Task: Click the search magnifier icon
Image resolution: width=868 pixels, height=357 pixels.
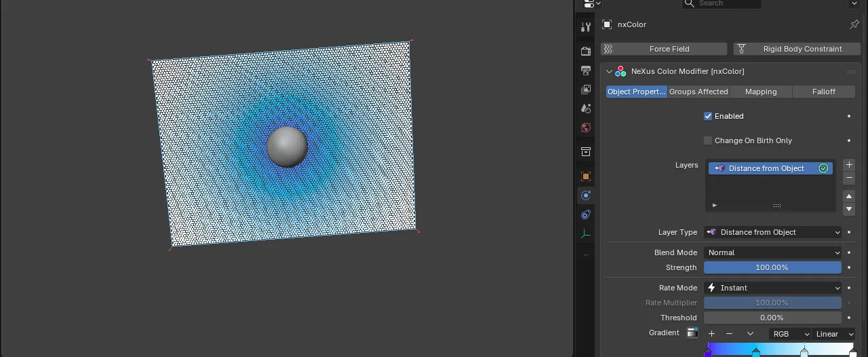Action: (x=690, y=3)
